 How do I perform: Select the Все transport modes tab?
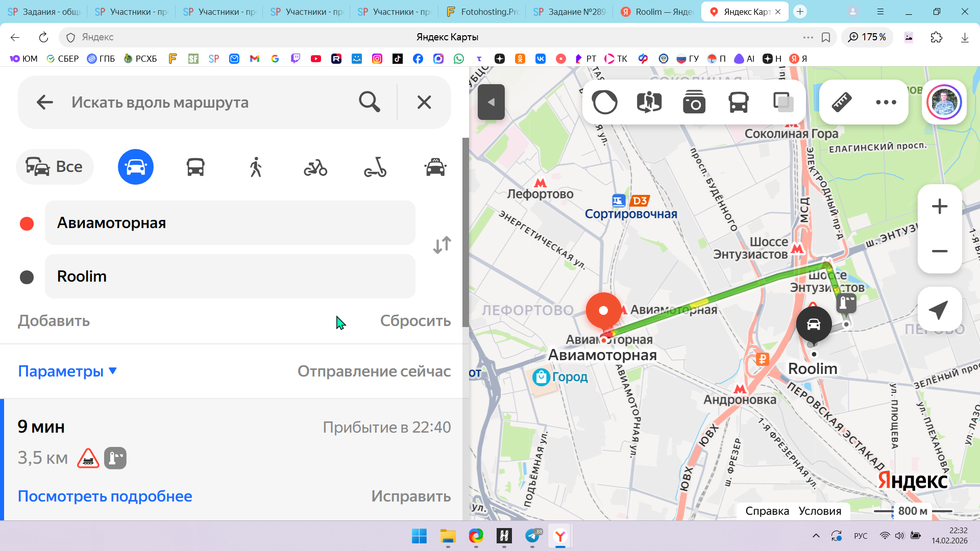[55, 167]
